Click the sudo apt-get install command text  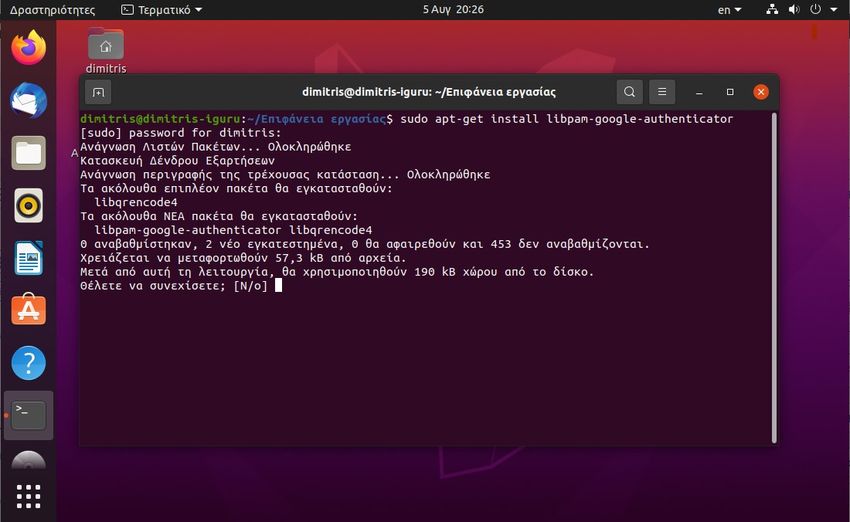pos(566,119)
